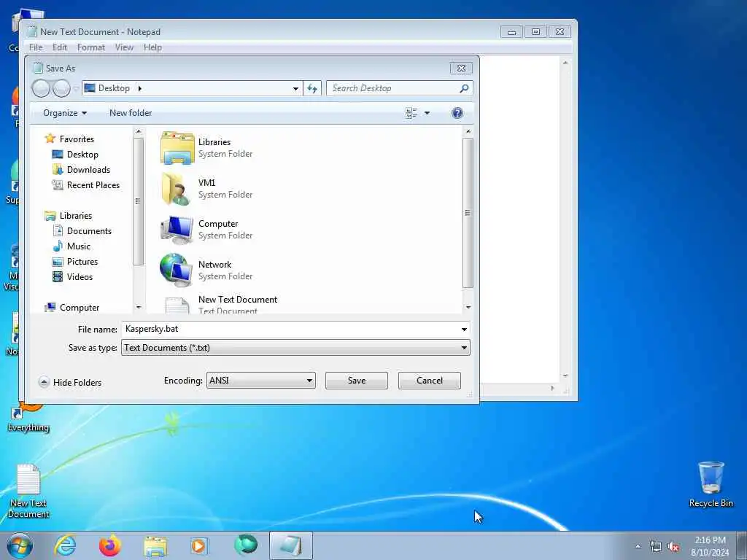The height and width of the screenshot is (560, 747).
Task: Open Notepad's Edit menu
Action: click(60, 47)
